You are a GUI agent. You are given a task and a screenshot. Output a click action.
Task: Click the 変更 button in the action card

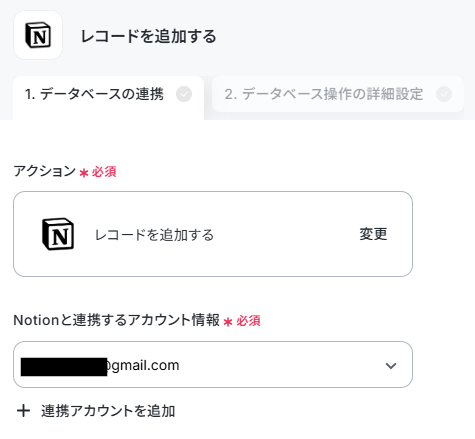point(373,234)
